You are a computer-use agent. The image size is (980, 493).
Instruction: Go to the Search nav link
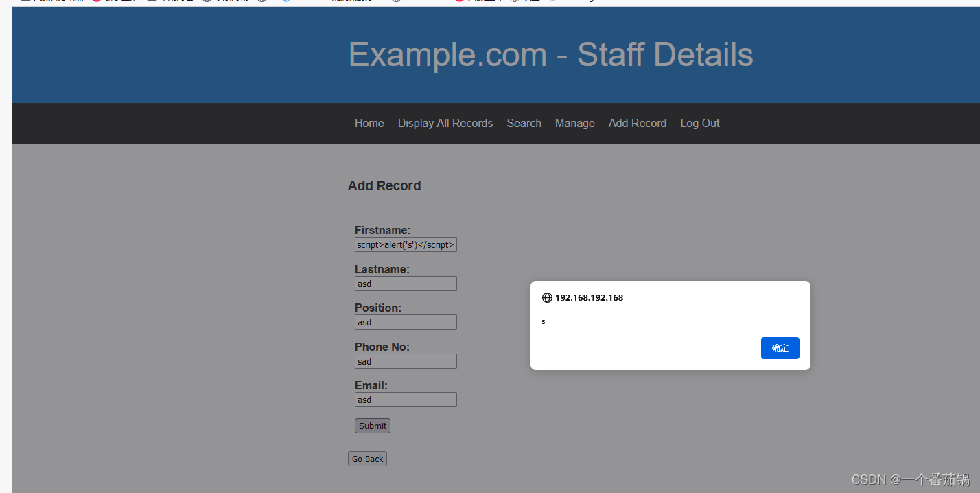click(524, 124)
